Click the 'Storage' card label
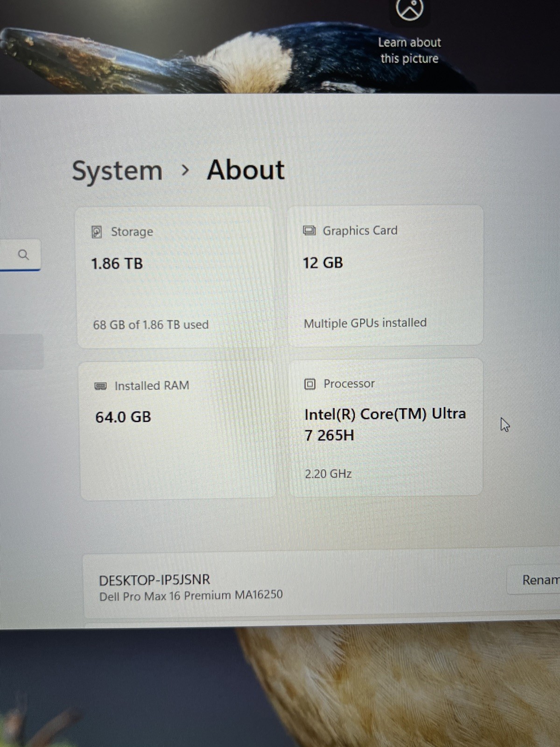The image size is (560, 747). (x=132, y=232)
